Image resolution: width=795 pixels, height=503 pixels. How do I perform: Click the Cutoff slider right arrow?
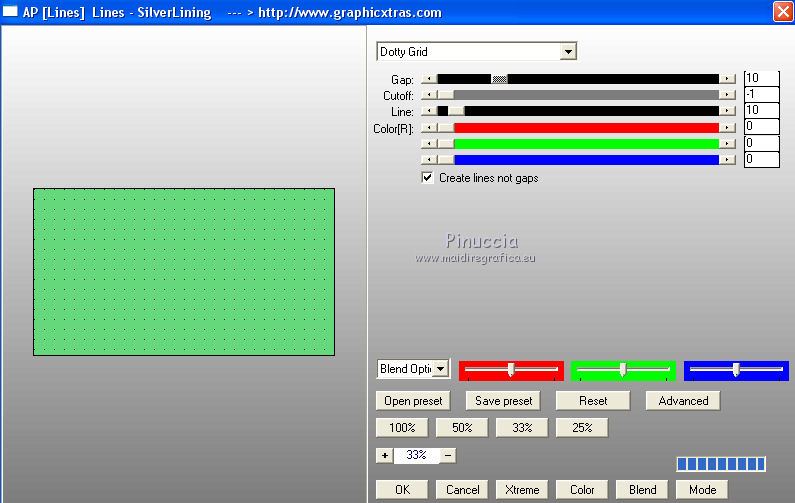727,95
